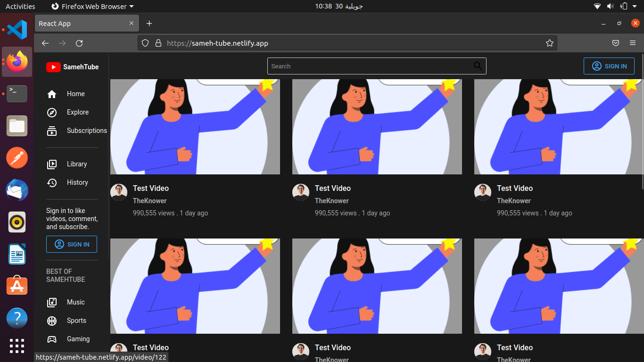
Task: Click SIGN IN button in top header
Action: click(x=609, y=66)
